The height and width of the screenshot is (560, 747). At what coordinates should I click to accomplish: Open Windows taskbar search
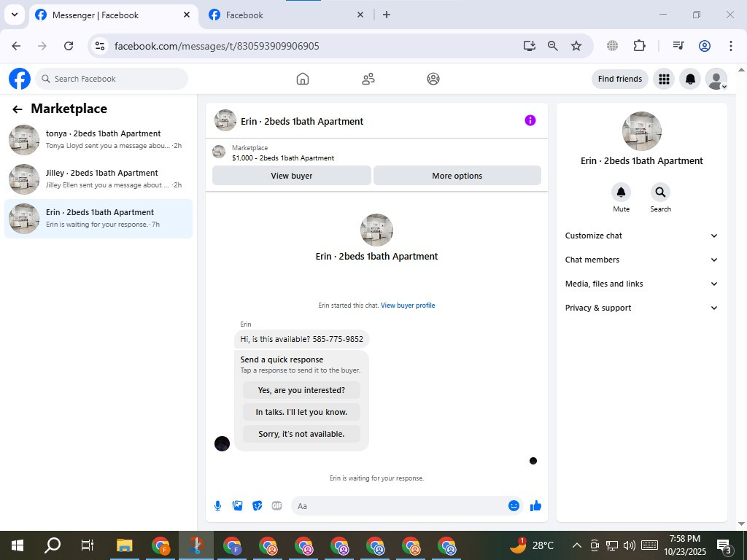click(x=53, y=545)
